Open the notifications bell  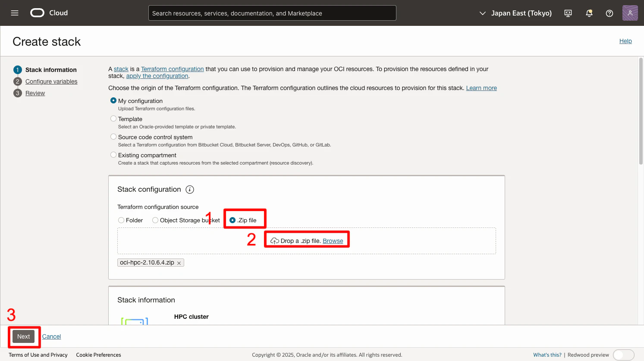coord(589,13)
